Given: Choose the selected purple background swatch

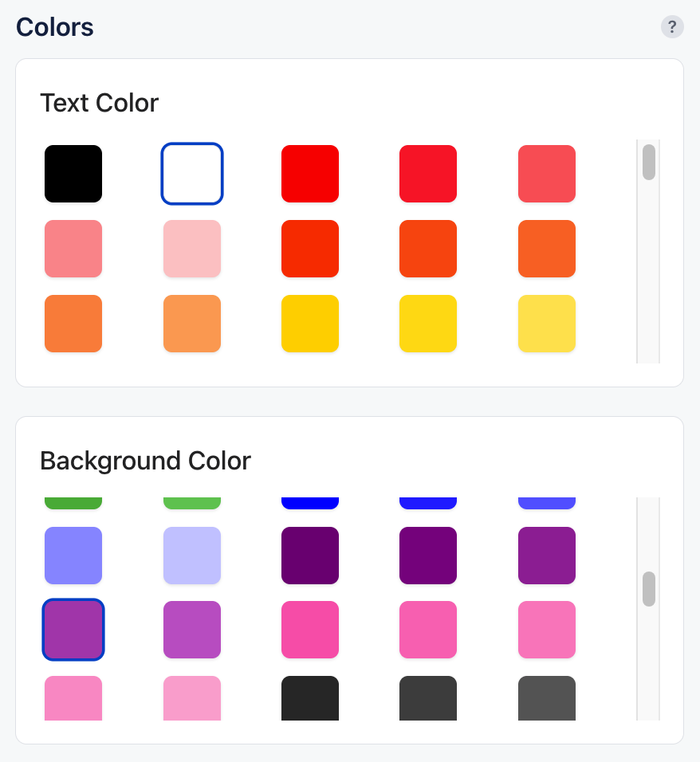Looking at the screenshot, I should (x=73, y=630).
